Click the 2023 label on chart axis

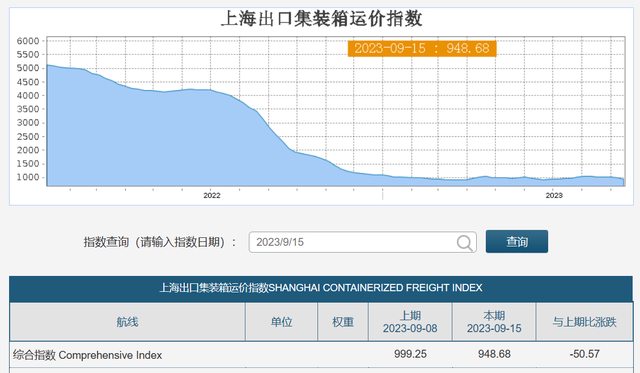click(x=554, y=195)
